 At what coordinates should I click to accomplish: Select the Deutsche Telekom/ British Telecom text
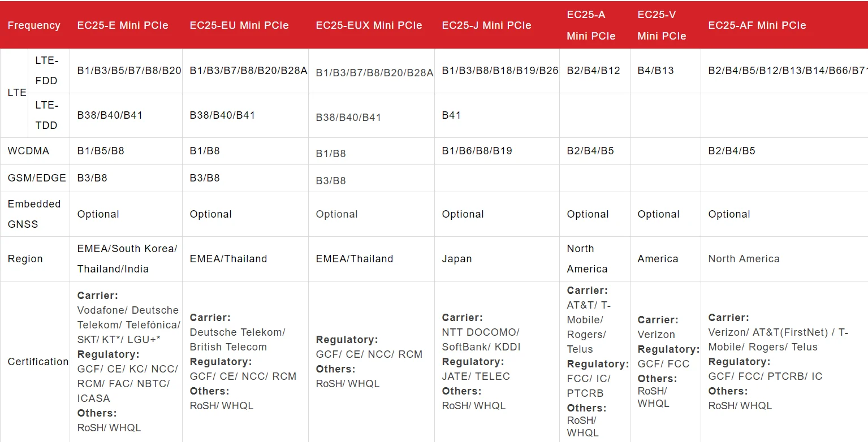click(237, 340)
